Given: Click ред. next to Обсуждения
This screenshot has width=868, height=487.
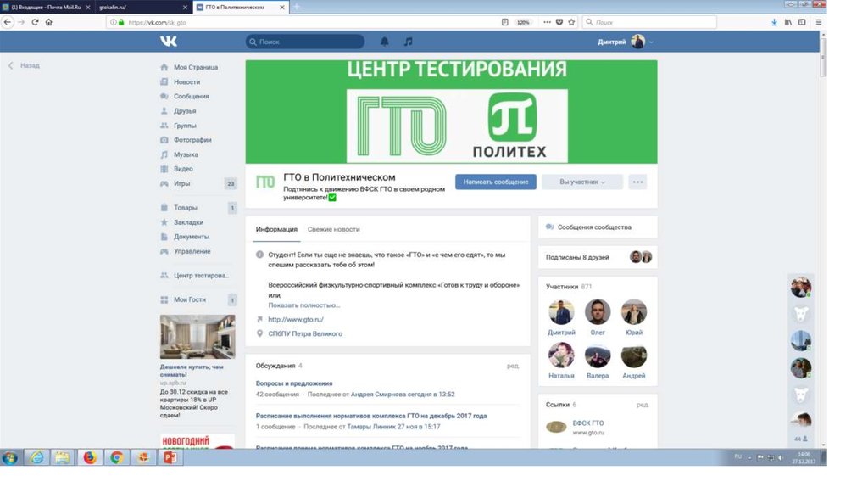Looking at the screenshot, I should pos(513,366).
